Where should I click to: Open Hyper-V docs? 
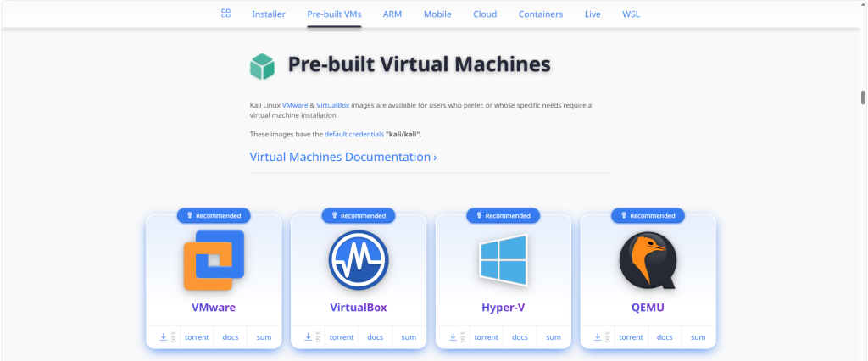tap(520, 337)
